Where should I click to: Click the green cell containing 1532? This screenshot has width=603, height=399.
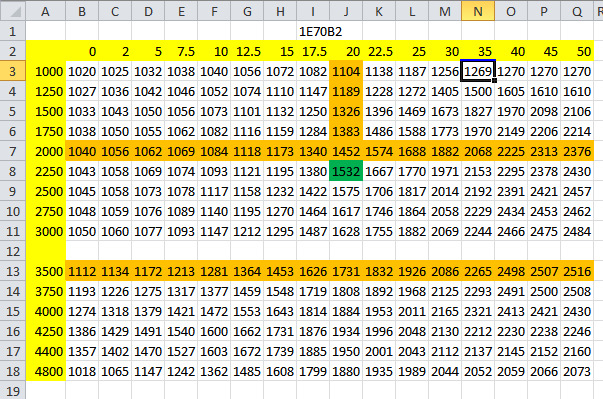[346, 171]
